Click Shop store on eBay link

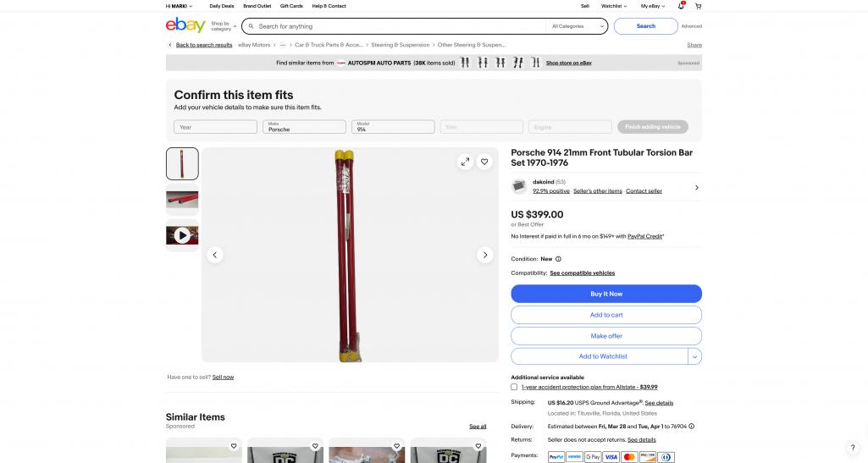[568, 63]
